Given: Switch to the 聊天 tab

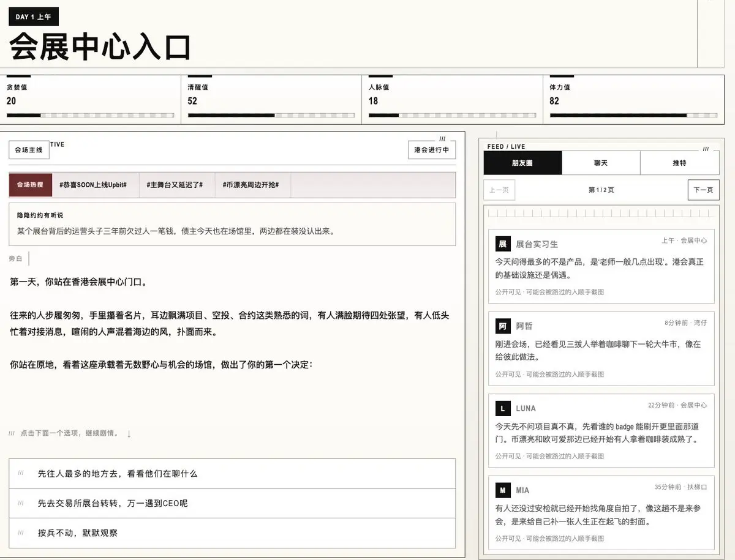Looking at the screenshot, I should click(601, 163).
